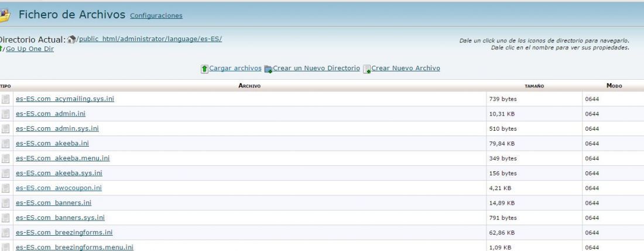Open es-ES.com_breezingforms.menu.ini file name
This screenshot has width=644, height=251.
75,247
